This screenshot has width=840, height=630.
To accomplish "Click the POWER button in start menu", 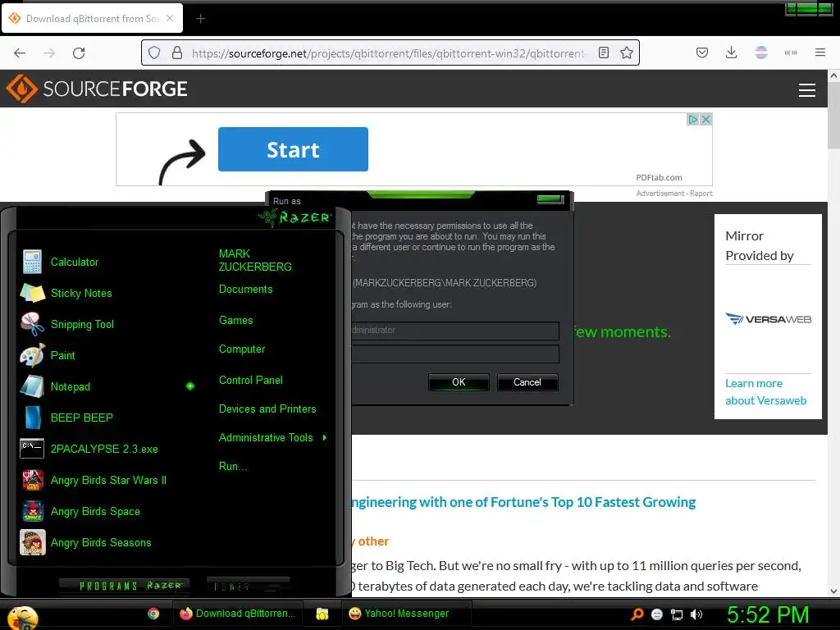I will [x=248, y=586].
